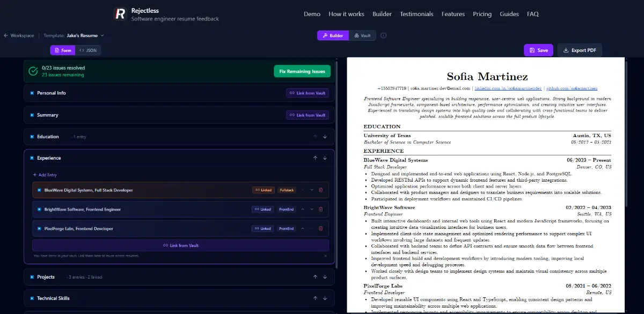This screenshot has height=314, width=644.
Task: Dismiss the vault hint with X
Action: click(x=325, y=256)
